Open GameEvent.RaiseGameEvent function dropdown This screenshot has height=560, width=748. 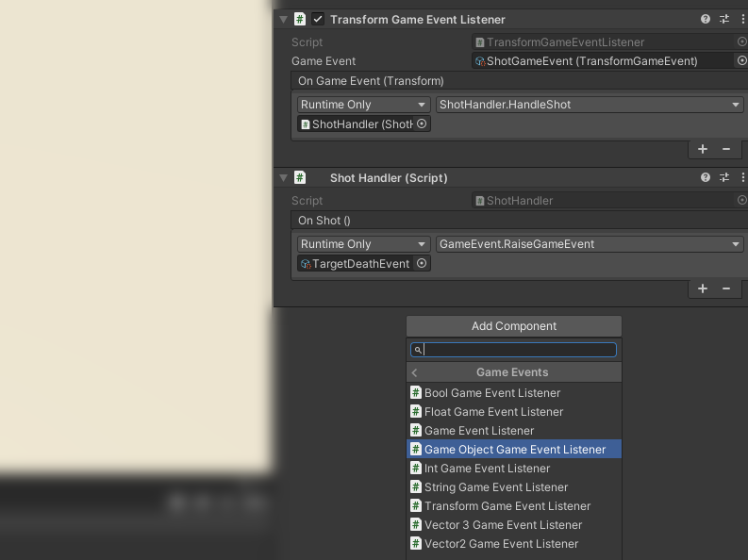coord(590,244)
